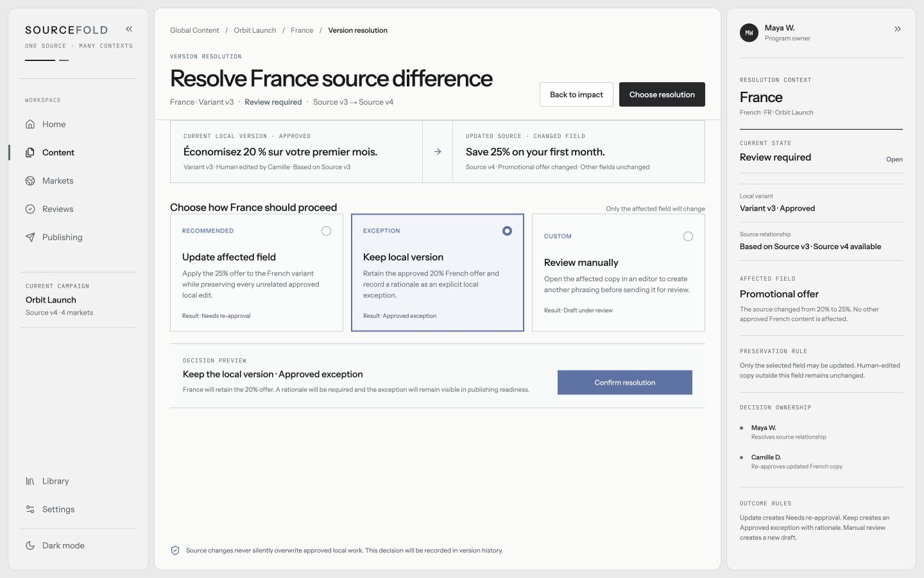The image size is (924, 578).
Task: Click the Review required status link
Action: point(273,102)
